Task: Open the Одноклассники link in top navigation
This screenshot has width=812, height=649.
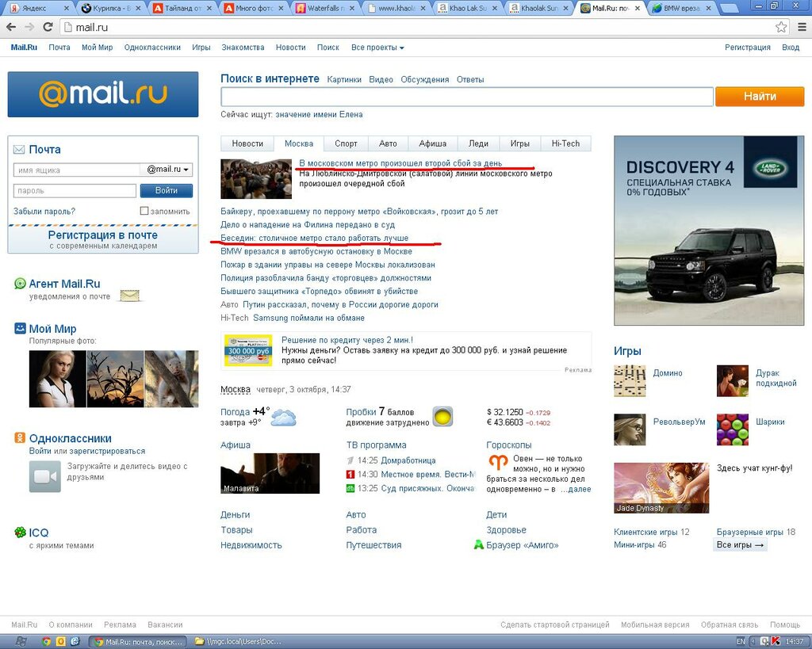Action: coord(152,48)
